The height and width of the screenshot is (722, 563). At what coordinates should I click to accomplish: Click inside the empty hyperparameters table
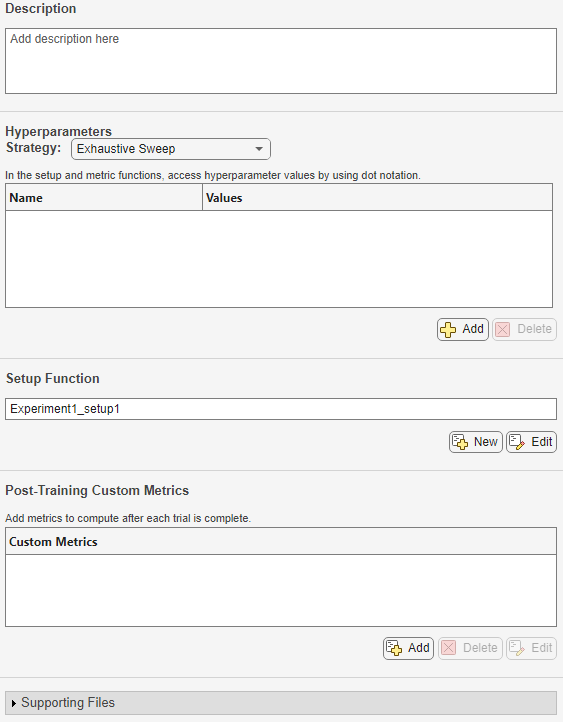coord(279,259)
